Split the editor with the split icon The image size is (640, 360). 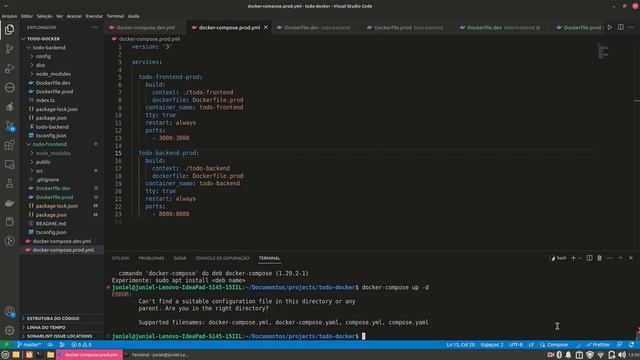tap(620, 27)
